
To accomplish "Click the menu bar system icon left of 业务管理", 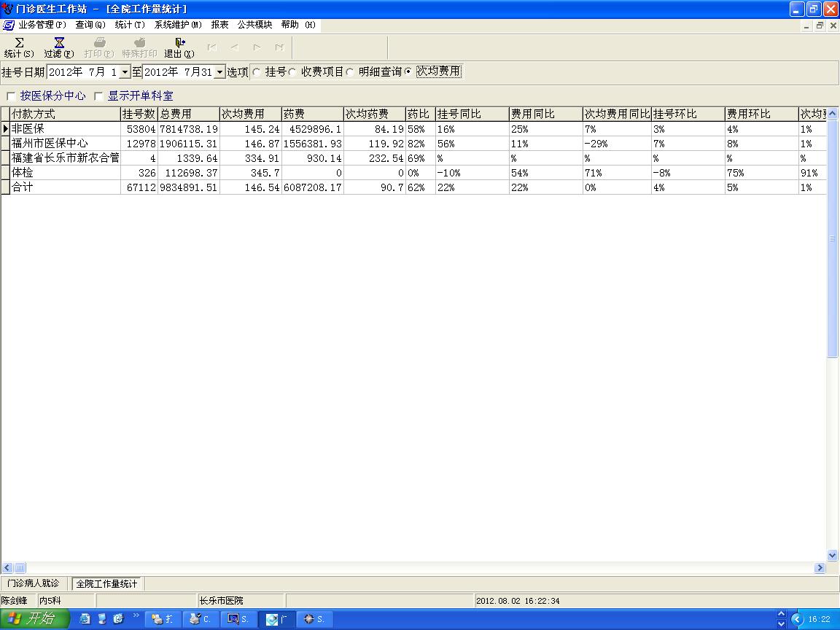I will 9,26.
